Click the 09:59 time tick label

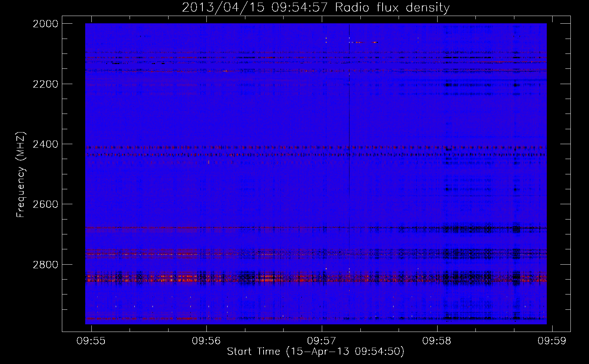point(552,341)
